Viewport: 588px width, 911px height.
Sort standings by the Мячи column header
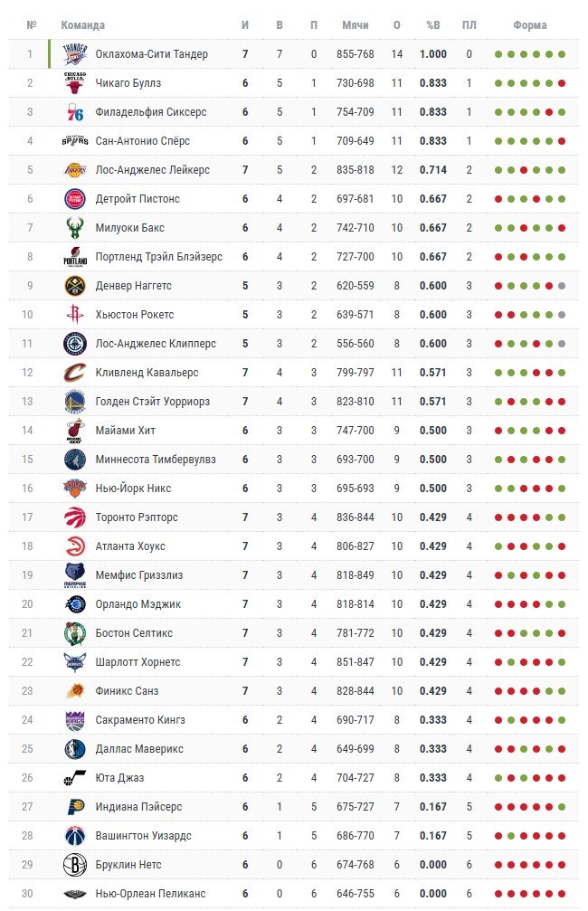[x=355, y=25]
